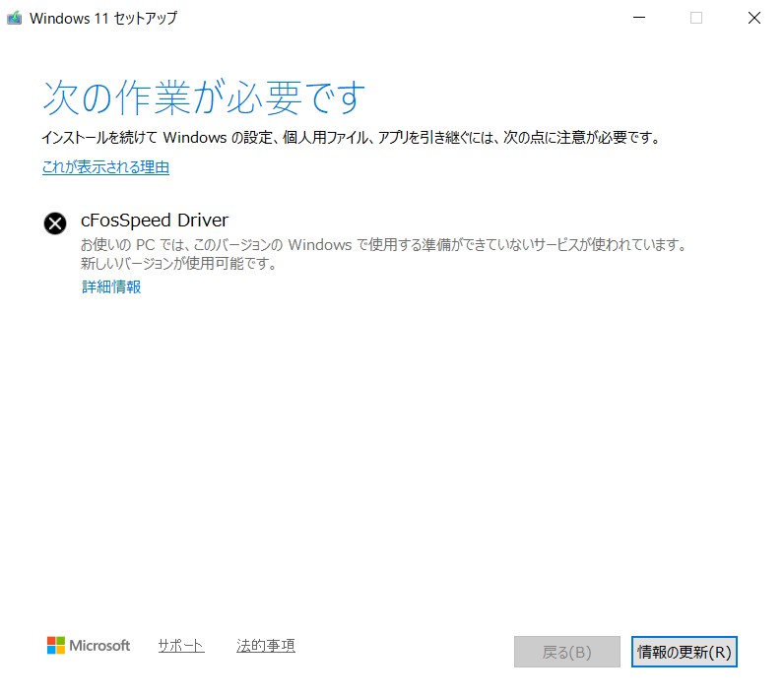Open the サポート link

[x=180, y=646]
